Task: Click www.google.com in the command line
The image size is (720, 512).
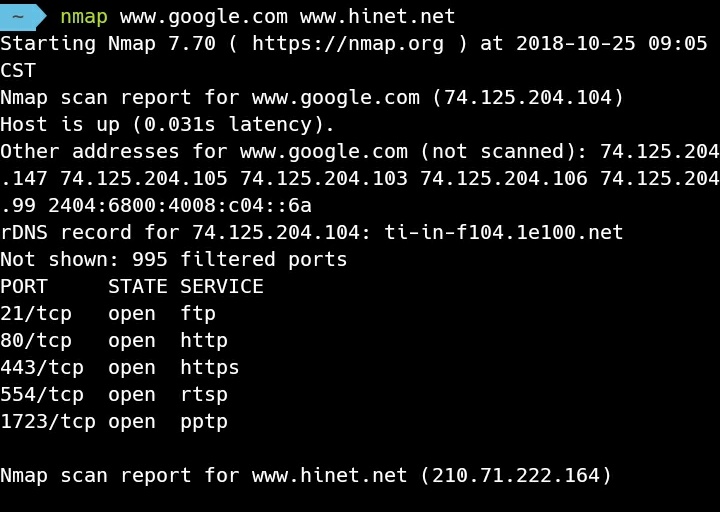Action: [x=204, y=17]
